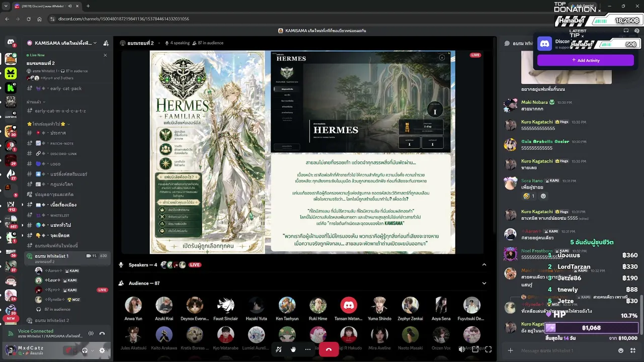Toggle fullscreen for the stage view
The height and width of the screenshot is (362, 644).
[x=488, y=349]
